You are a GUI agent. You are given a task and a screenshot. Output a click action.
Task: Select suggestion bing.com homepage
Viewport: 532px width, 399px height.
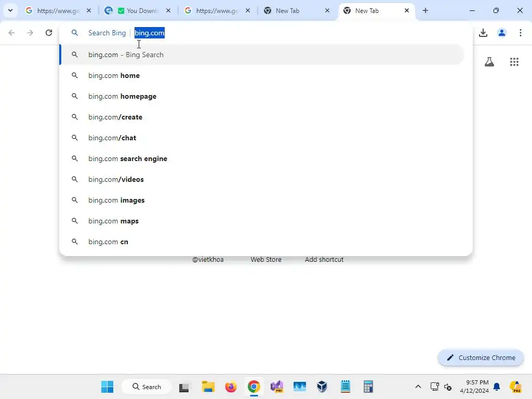click(x=262, y=96)
